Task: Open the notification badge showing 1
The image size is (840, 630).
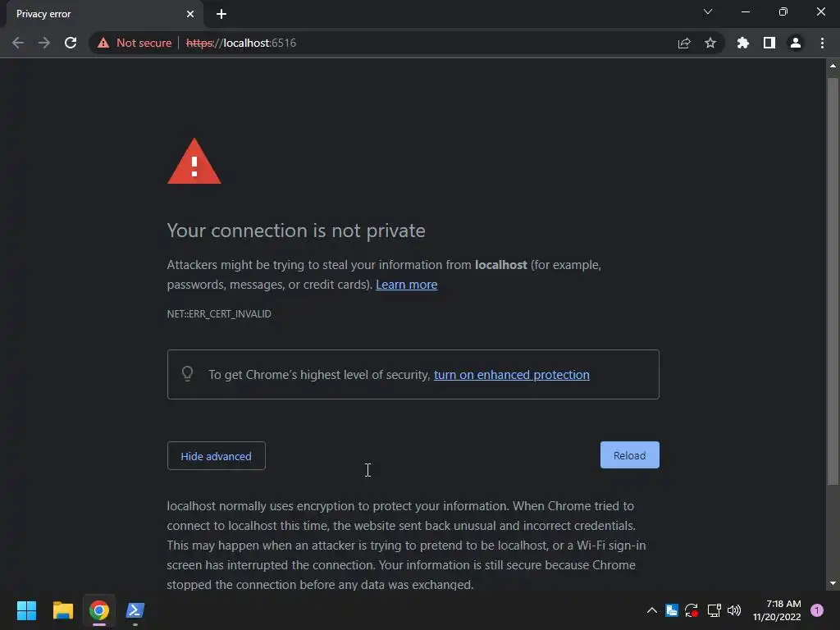Action: tap(817, 610)
